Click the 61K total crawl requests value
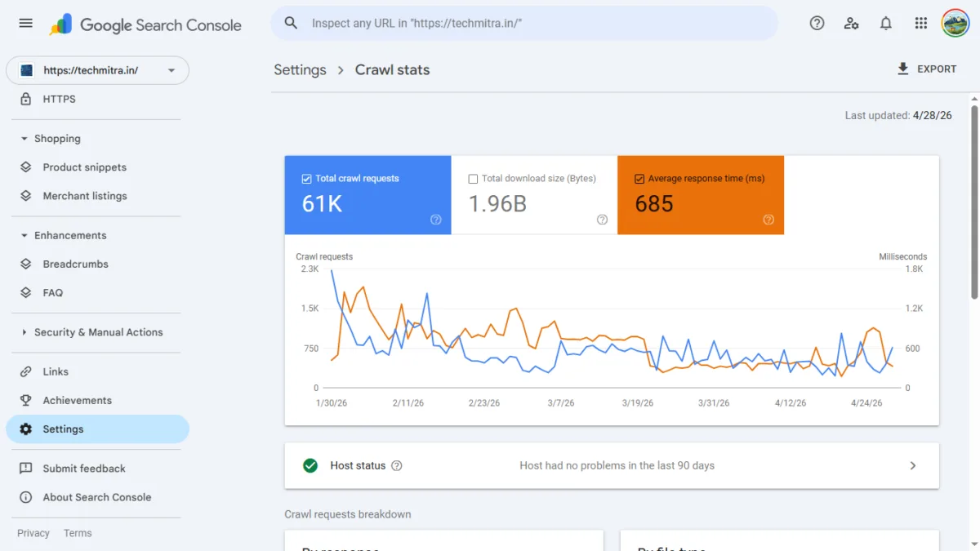This screenshot has width=980, height=551. (322, 204)
